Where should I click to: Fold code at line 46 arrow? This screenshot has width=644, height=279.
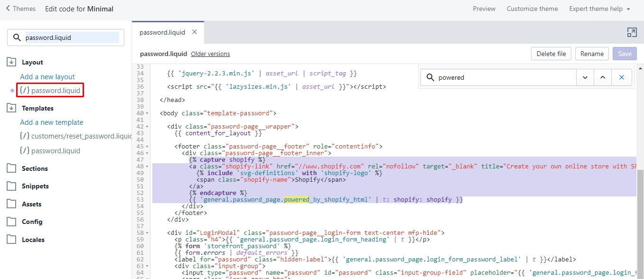click(148, 153)
